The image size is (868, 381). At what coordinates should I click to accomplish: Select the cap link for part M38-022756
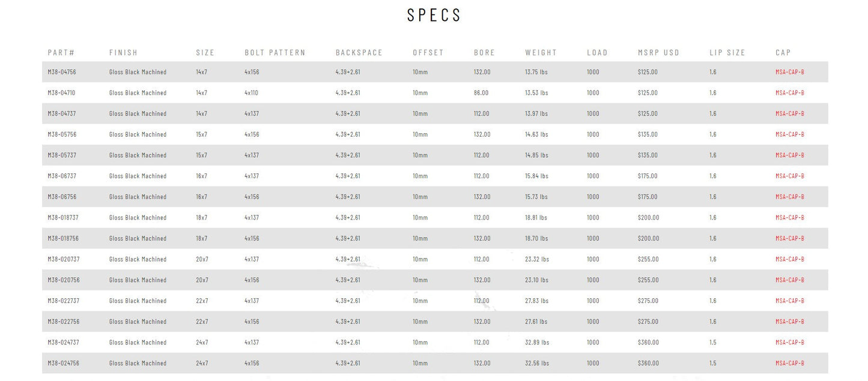coord(789,322)
